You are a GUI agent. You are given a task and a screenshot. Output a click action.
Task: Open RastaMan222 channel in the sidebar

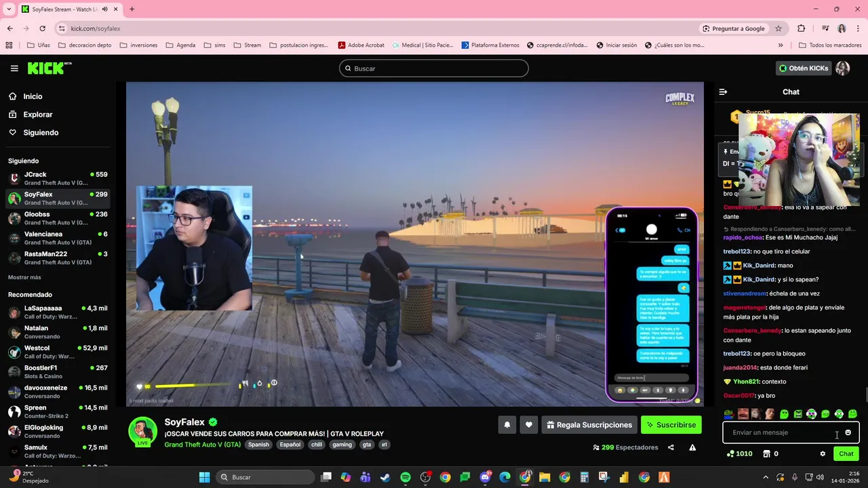58,258
